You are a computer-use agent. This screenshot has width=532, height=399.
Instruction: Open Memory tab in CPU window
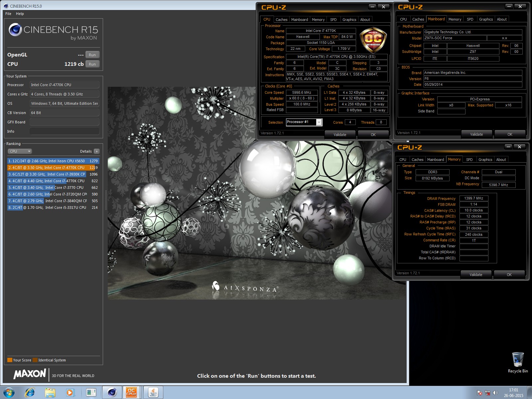[318, 20]
